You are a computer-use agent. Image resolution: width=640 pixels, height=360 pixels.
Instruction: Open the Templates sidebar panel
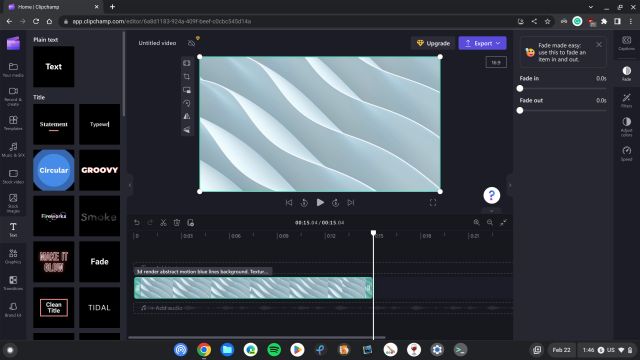13,122
